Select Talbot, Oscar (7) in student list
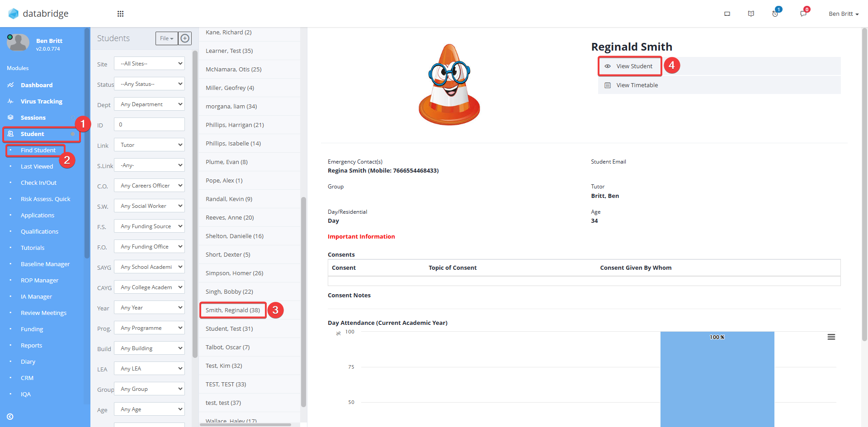 click(x=250, y=347)
